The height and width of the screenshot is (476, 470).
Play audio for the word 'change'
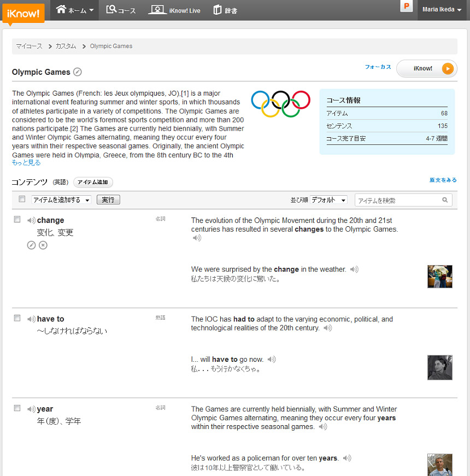click(x=31, y=220)
